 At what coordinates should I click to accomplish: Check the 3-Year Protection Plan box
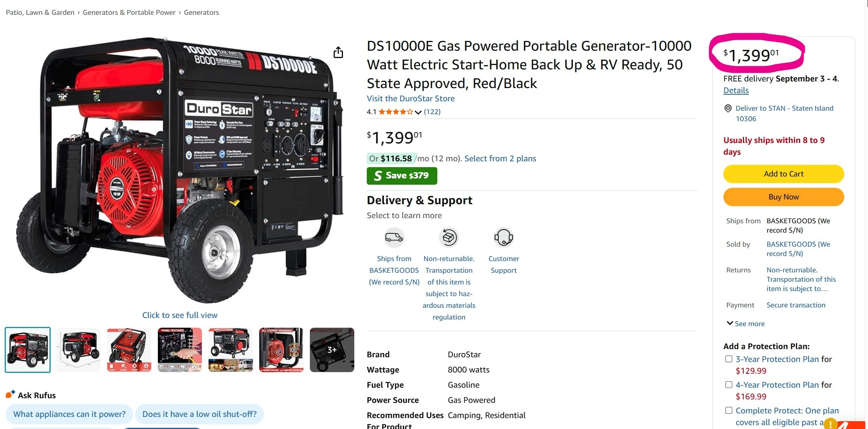click(x=729, y=359)
